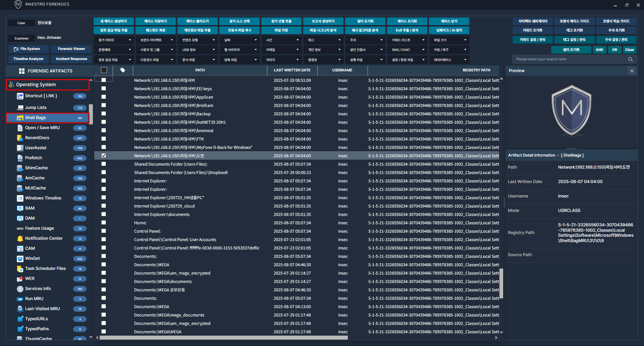
Task: Click the search magnifier icon
Action: click(x=630, y=59)
